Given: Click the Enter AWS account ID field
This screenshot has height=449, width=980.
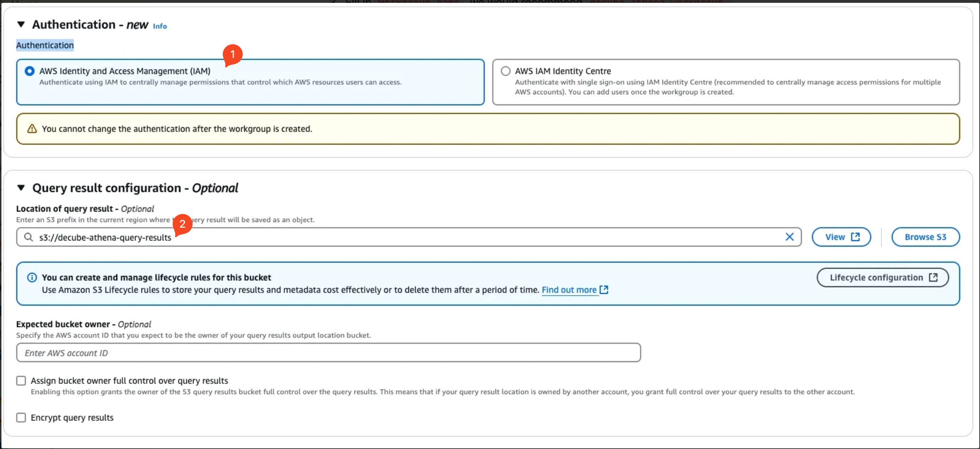Looking at the screenshot, I should point(328,353).
